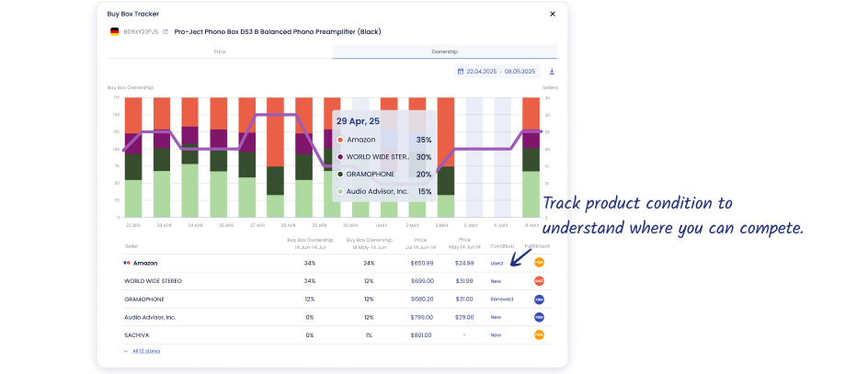The height and width of the screenshot is (374, 868).
Task: Download the Buy Box ownership data
Action: [552, 72]
